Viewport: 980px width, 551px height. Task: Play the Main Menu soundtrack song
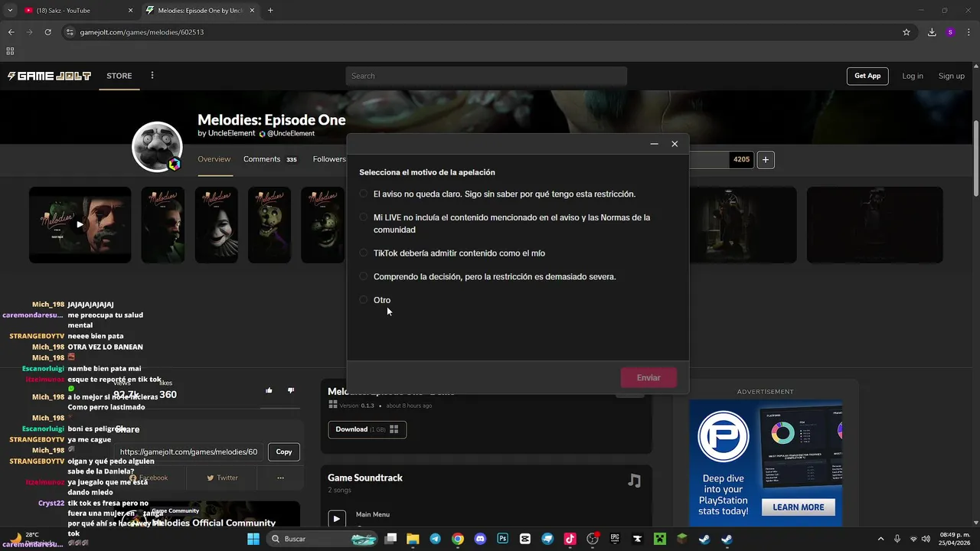click(x=337, y=518)
